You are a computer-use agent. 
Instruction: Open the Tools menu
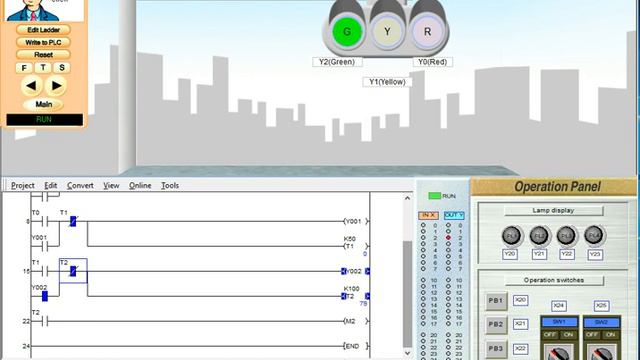[170, 185]
